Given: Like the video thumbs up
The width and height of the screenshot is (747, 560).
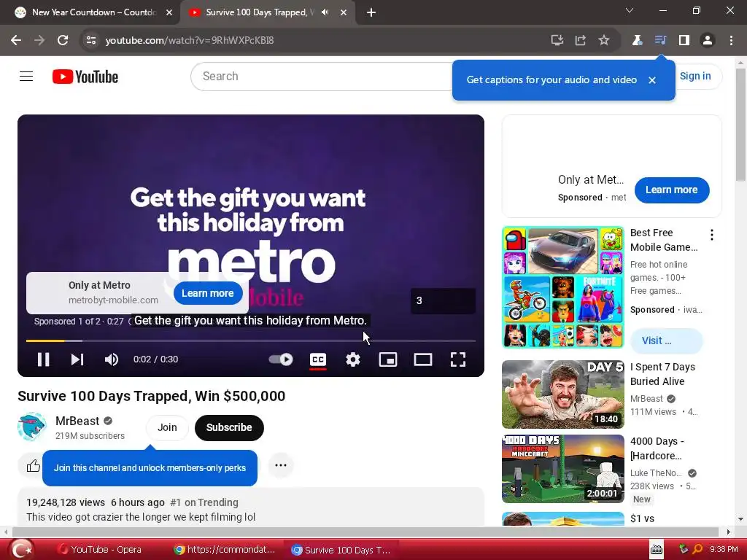Looking at the screenshot, I should [33, 466].
